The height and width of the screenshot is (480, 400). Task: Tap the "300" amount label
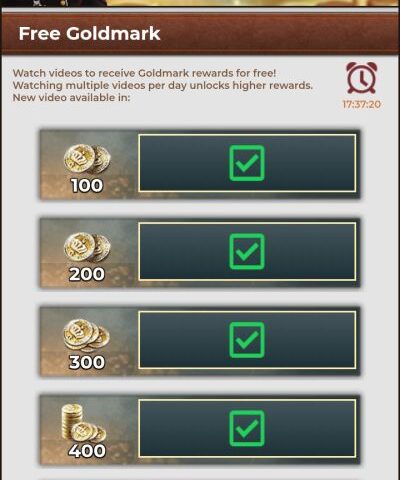(x=87, y=362)
